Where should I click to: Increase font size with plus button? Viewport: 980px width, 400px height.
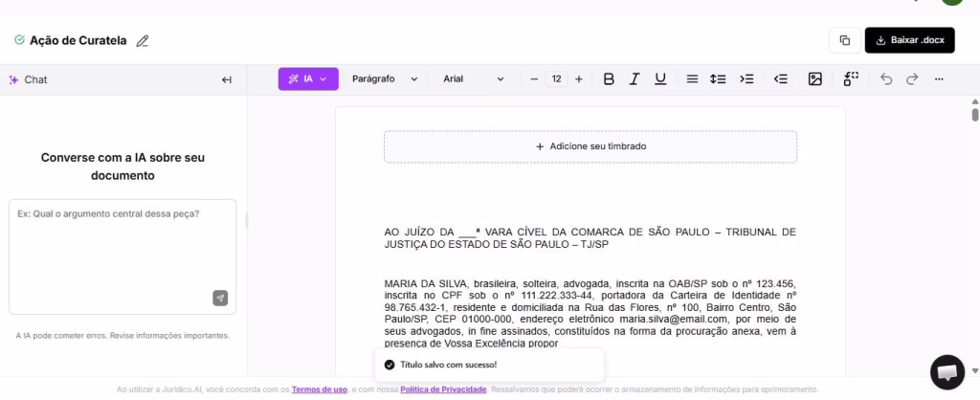coord(579,79)
